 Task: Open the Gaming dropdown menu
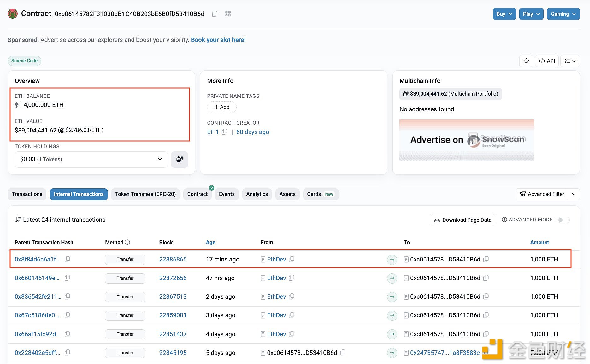click(563, 14)
